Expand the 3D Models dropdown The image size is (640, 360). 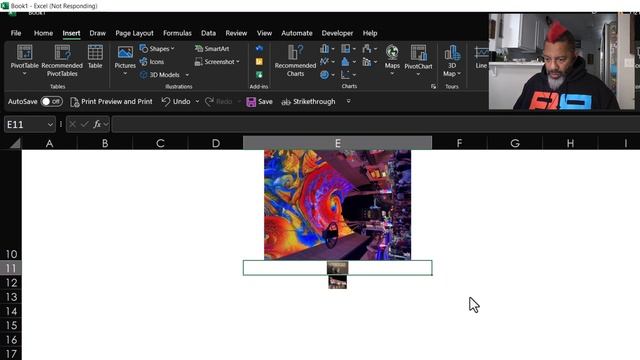(x=187, y=75)
